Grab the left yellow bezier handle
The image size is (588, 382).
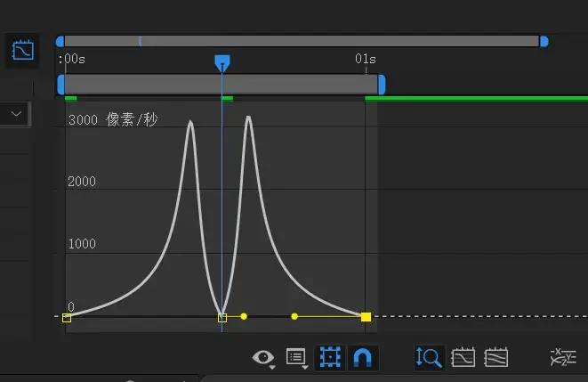point(244,317)
